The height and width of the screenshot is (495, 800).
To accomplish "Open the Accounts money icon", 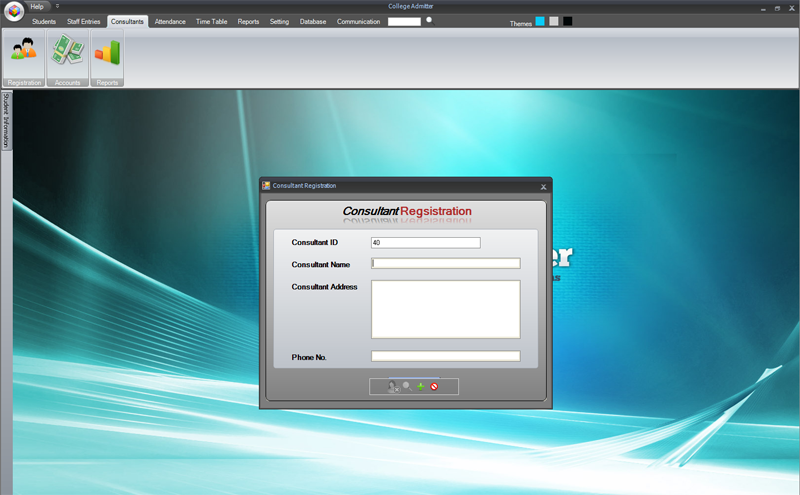I will (x=67, y=58).
